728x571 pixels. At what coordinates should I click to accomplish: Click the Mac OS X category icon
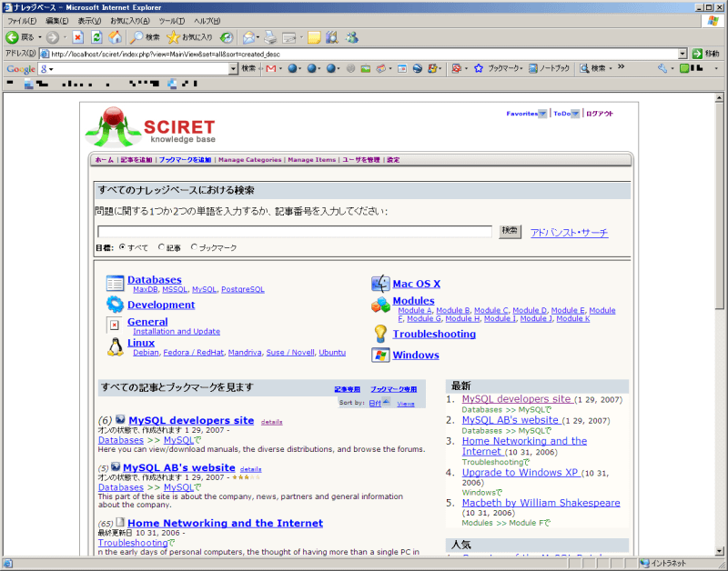[x=379, y=284]
